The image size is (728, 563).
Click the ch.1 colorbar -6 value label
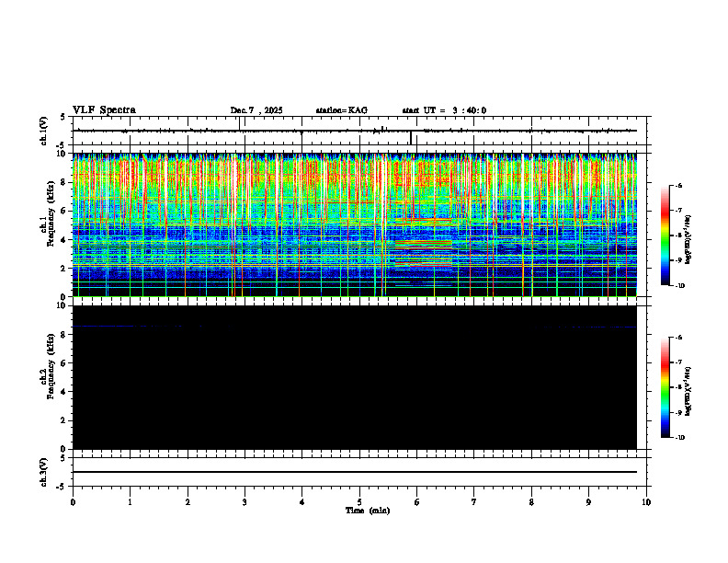(x=679, y=185)
